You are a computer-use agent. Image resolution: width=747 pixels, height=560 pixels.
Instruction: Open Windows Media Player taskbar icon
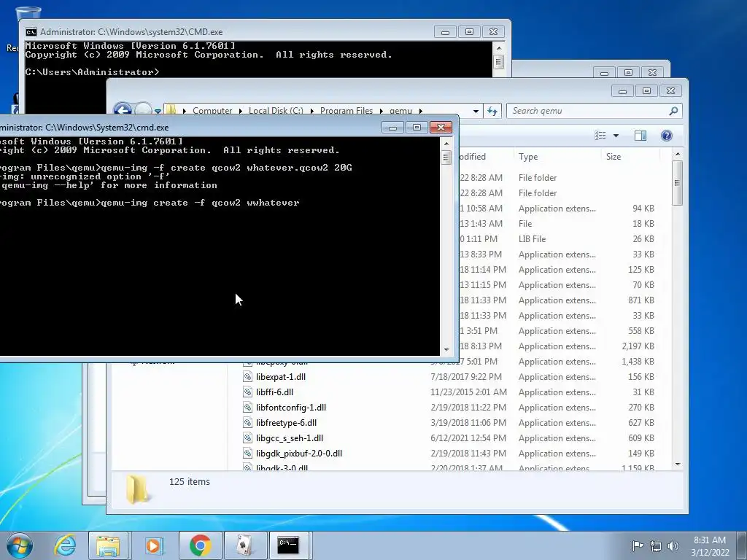(x=154, y=545)
